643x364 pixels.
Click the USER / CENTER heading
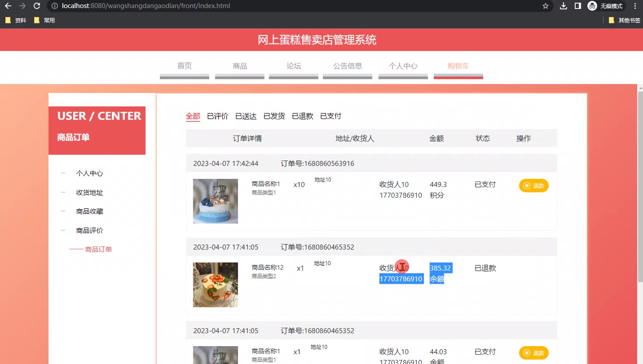[x=99, y=116]
